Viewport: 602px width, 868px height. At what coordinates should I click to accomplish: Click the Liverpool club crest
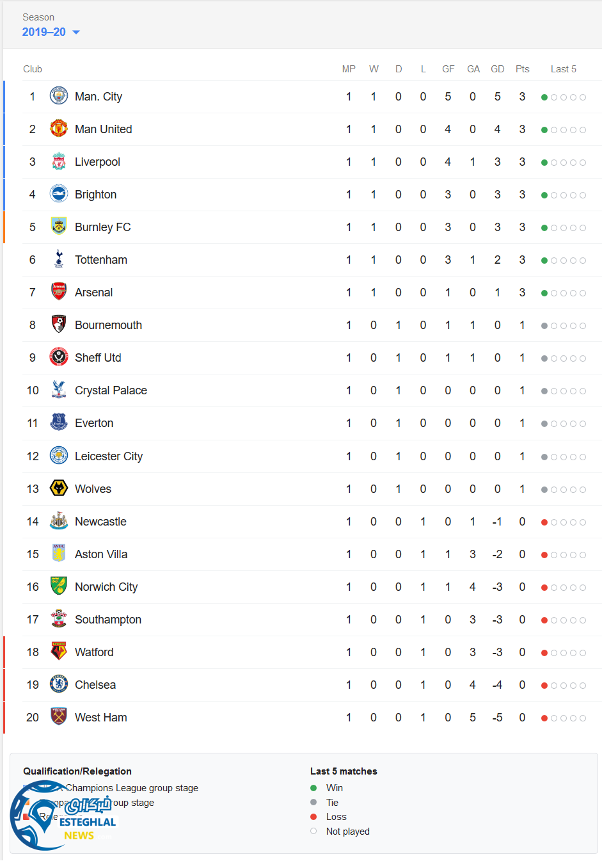pos(59,161)
